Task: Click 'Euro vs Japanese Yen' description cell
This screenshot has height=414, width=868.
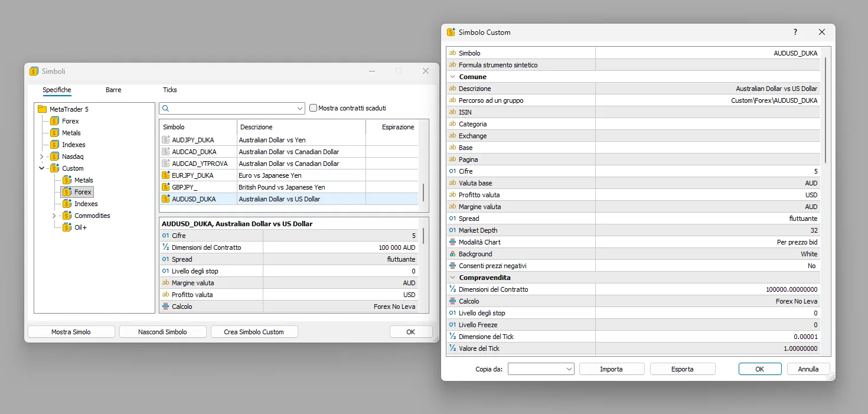Action: click(x=301, y=175)
